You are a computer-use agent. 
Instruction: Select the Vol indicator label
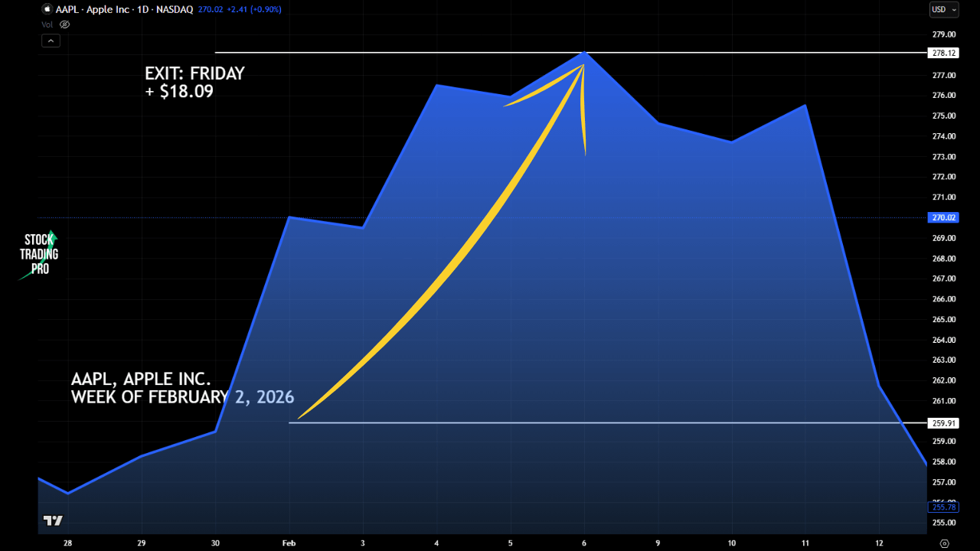47,24
